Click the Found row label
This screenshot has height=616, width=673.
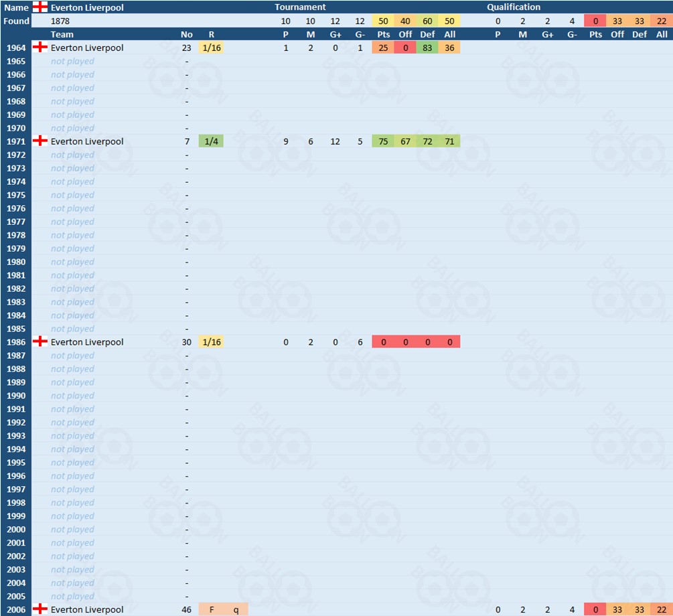coord(16,21)
